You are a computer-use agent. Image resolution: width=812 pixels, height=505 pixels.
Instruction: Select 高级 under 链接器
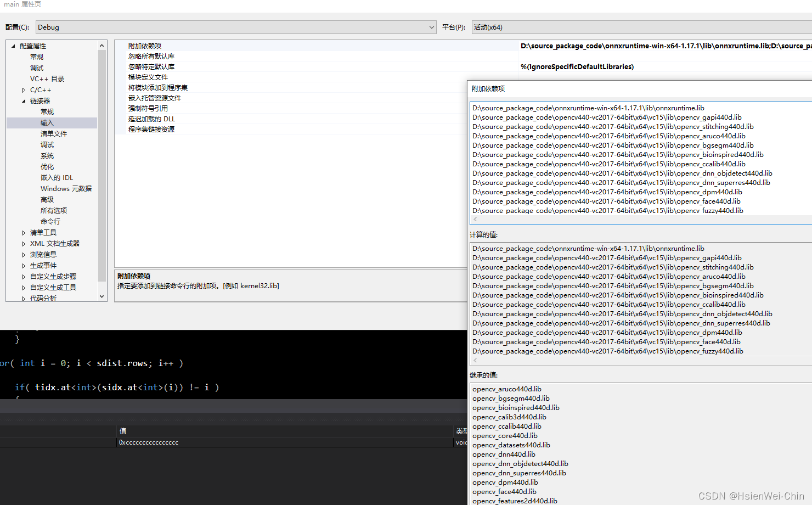[47, 200]
